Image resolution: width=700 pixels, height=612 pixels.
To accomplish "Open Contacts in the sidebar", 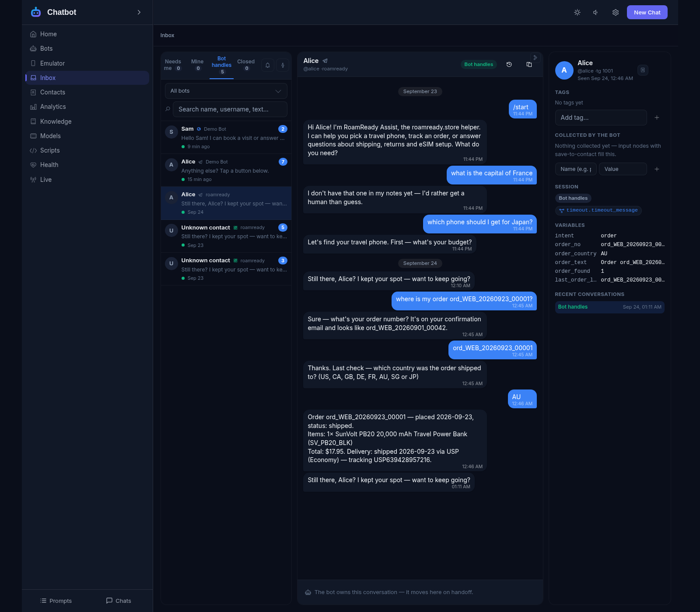I will pyautogui.click(x=87, y=92).
